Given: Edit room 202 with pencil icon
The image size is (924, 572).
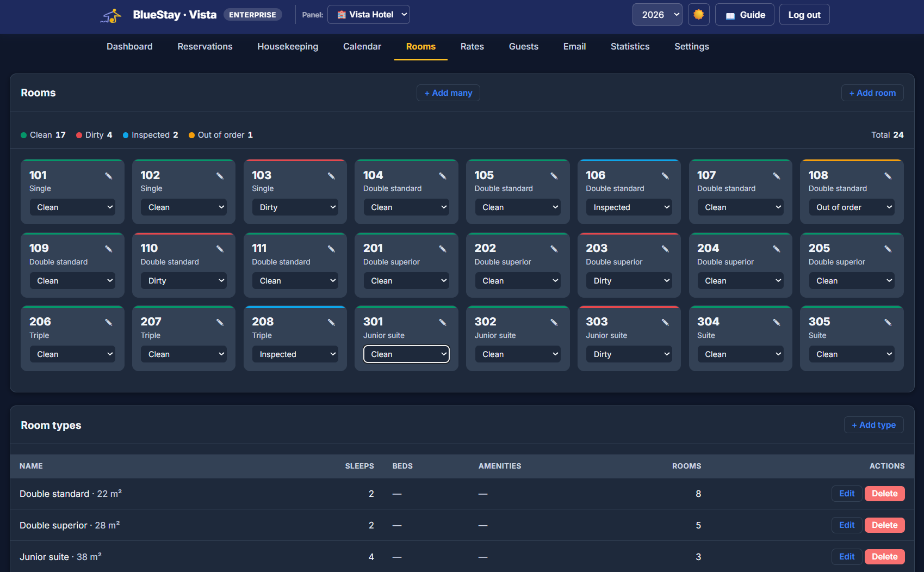Looking at the screenshot, I should [x=554, y=249].
